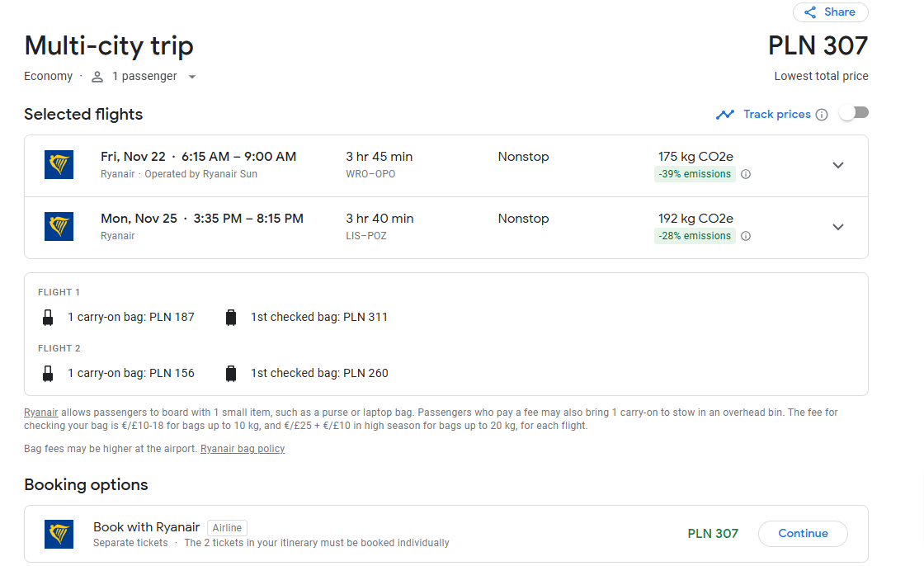Image resolution: width=924 pixels, height=566 pixels.
Task: Click the 'Lowest total price' label
Action: (x=821, y=76)
